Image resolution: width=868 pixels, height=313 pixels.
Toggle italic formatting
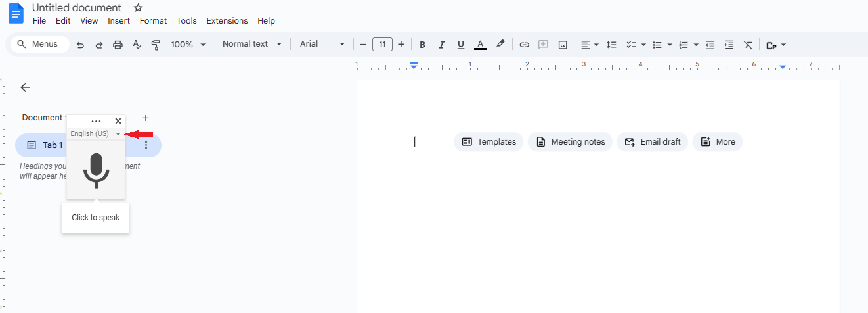tap(441, 45)
